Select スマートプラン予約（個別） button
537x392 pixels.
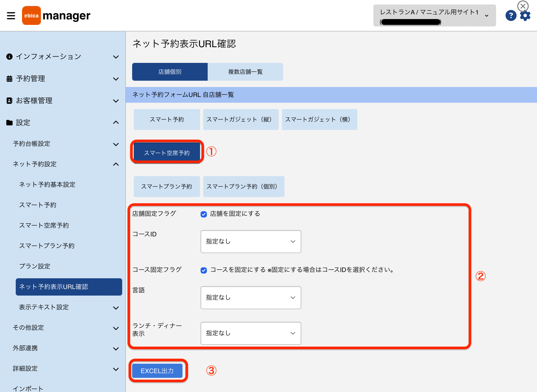coord(244,187)
